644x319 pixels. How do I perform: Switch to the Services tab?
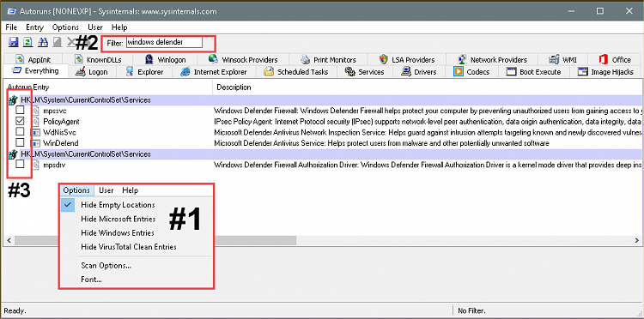365,72
